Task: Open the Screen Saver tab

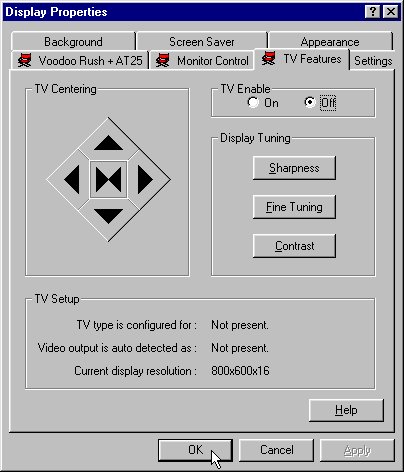Action: point(202,42)
